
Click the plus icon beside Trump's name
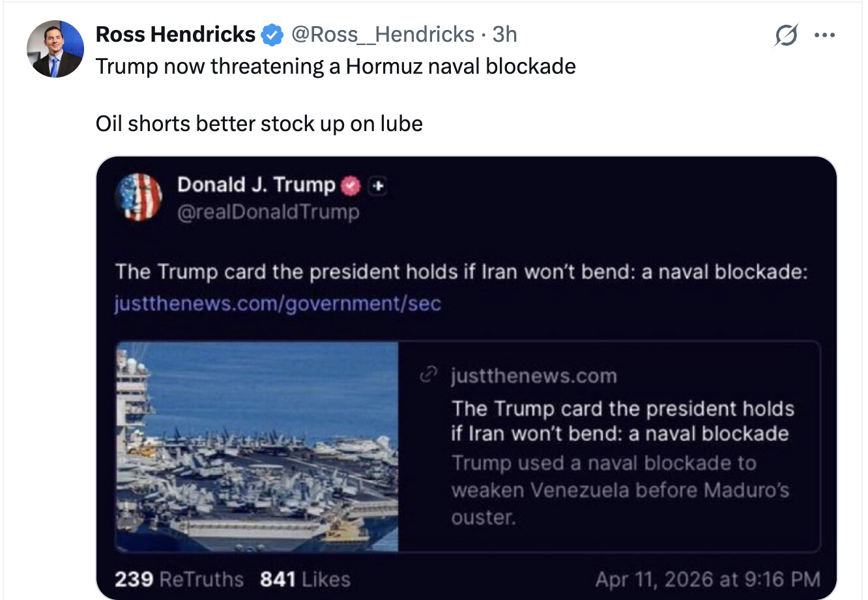(x=379, y=187)
